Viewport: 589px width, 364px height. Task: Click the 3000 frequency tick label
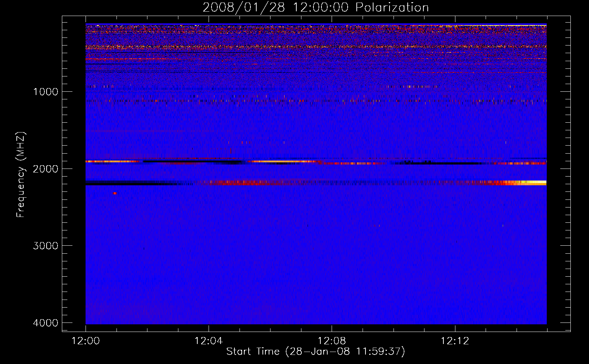[x=46, y=246]
